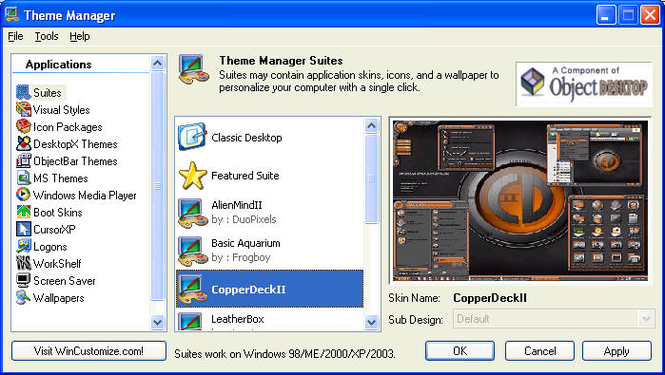Minimize the Theme Manager window

point(606,15)
